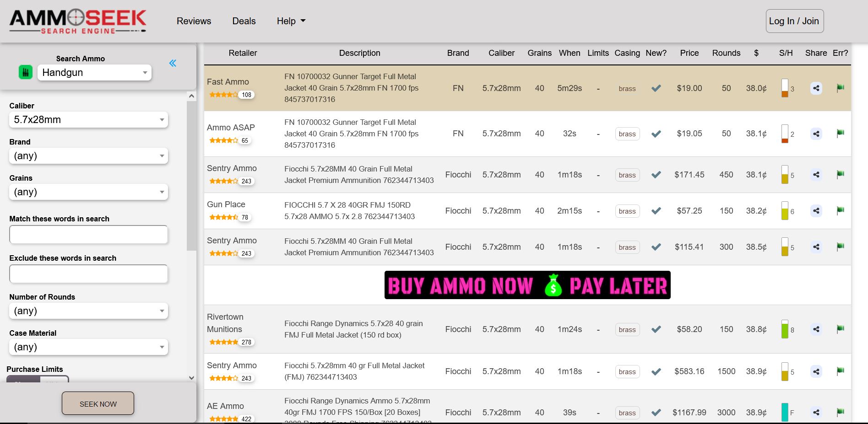Flag an error on Gun Place row
This screenshot has width=868, height=424.
pyautogui.click(x=840, y=210)
